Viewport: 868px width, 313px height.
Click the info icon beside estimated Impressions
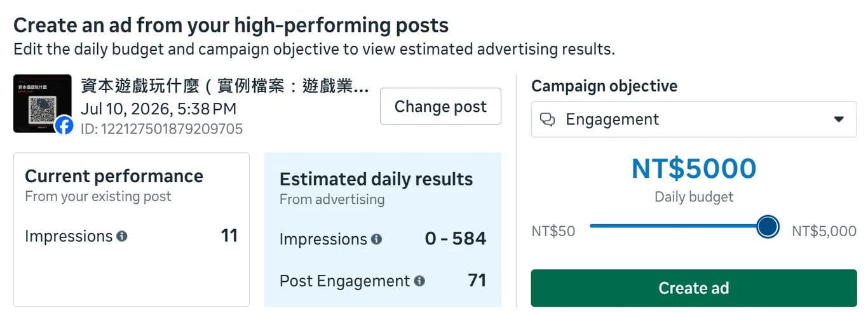tap(376, 239)
